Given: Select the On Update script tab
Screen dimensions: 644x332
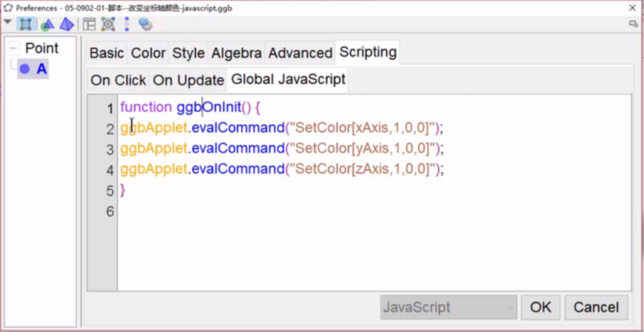Looking at the screenshot, I should click(x=189, y=80).
